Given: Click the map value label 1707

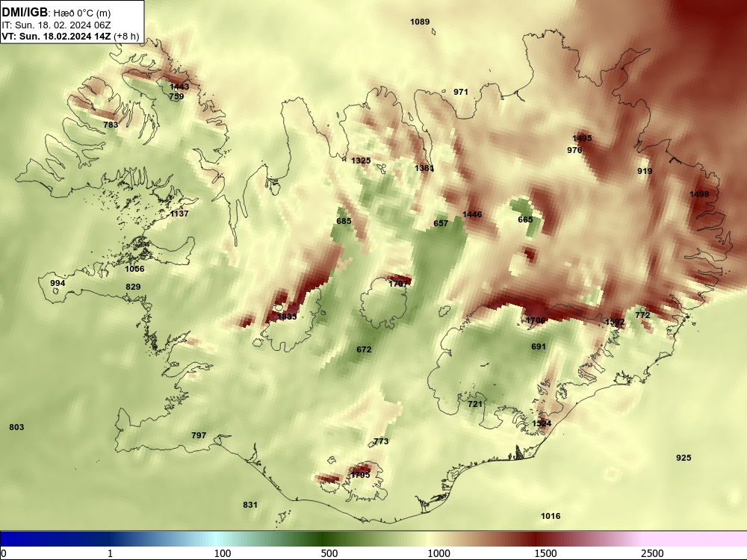Looking at the screenshot, I should 398,284.
